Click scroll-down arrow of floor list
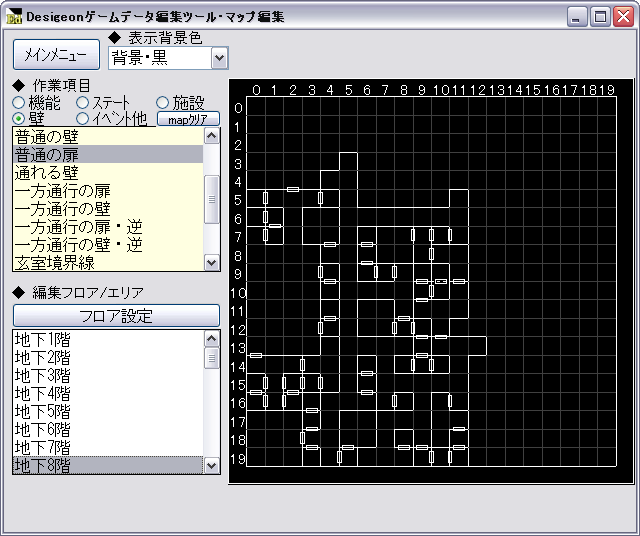 pyautogui.click(x=211, y=465)
